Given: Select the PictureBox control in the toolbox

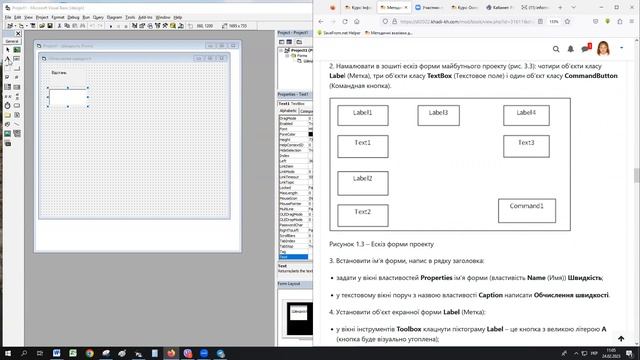Looking at the screenshot, I should click(17, 50).
